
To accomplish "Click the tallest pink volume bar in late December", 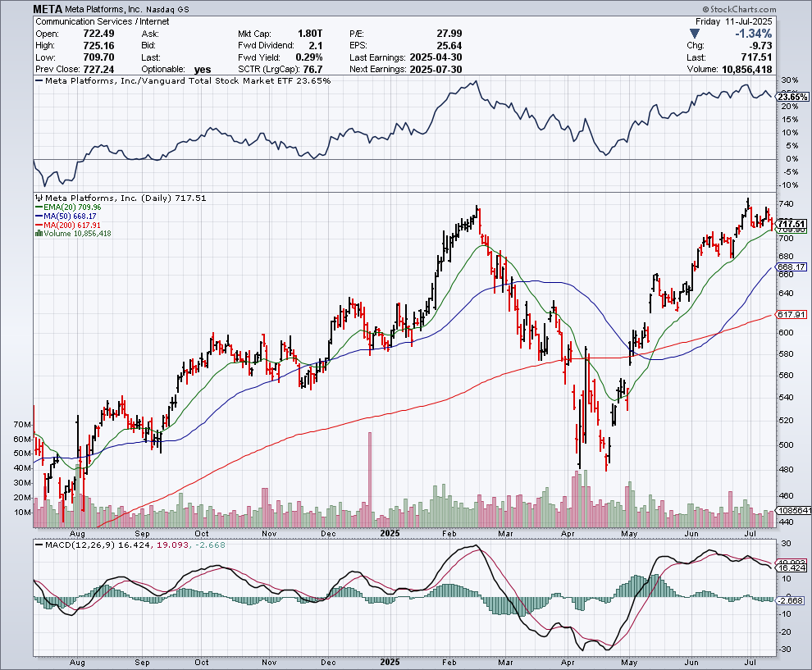I will click(x=370, y=480).
